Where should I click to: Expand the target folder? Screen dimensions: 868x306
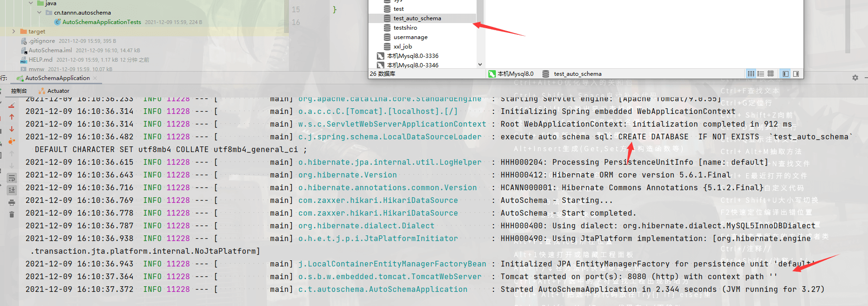point(14,32)
